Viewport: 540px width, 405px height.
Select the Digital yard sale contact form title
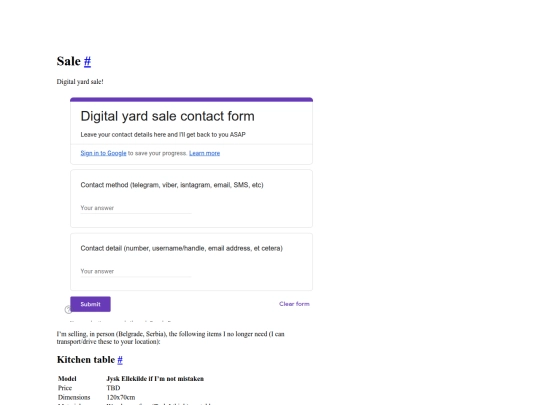coord(167,116)
